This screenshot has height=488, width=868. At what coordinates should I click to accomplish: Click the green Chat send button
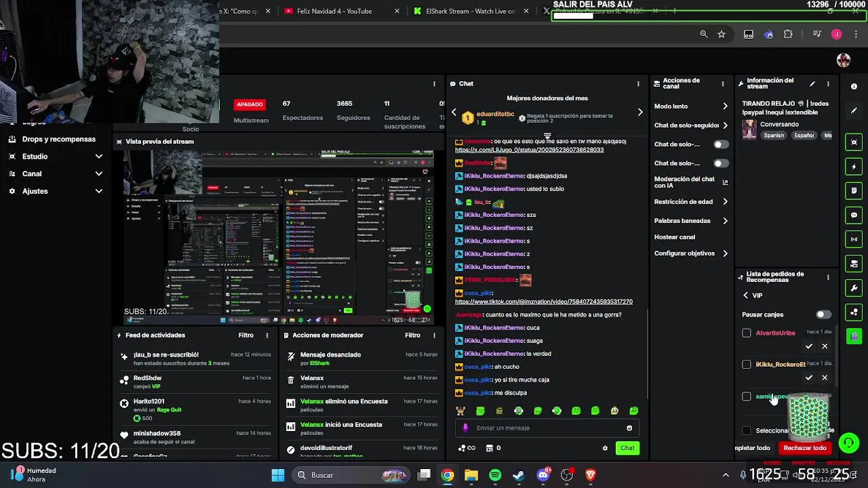click(628, 448)
